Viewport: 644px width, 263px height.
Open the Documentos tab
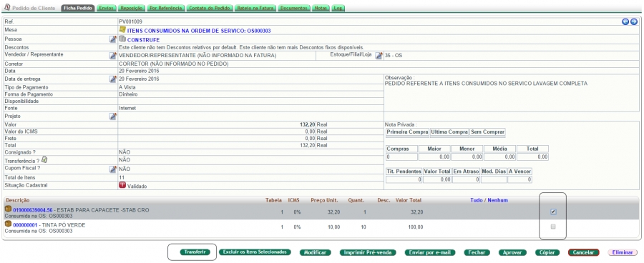pos(295,8)
